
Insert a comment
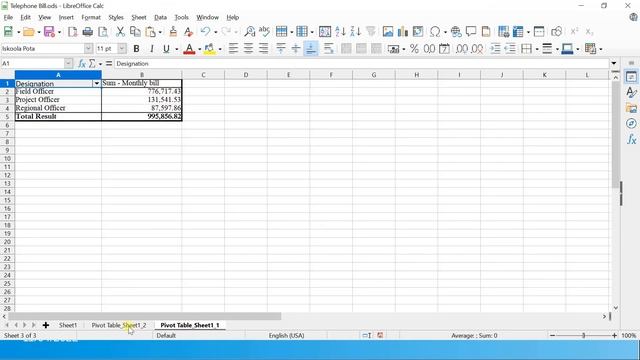coord(471,31)
